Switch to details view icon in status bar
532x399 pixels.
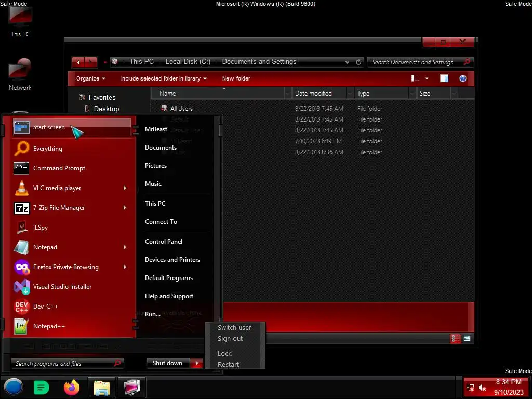(455, 338)
